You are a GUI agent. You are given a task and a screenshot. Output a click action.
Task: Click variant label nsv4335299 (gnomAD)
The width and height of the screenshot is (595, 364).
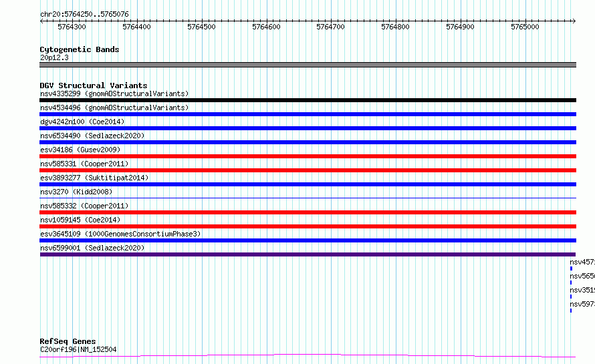coord(114,94)
